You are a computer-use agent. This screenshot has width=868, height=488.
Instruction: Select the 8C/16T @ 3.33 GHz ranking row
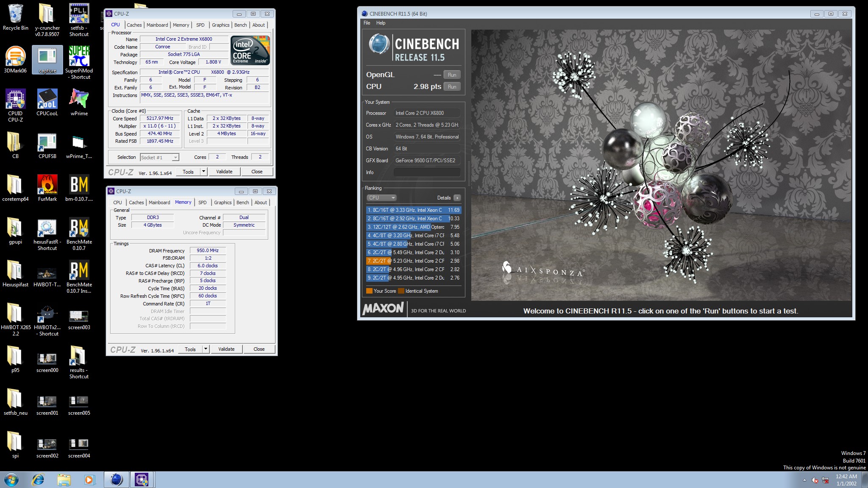[413, 210]
